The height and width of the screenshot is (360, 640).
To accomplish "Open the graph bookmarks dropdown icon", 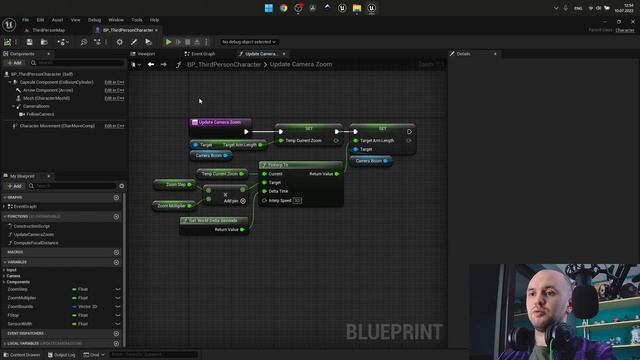I will 136,64.
